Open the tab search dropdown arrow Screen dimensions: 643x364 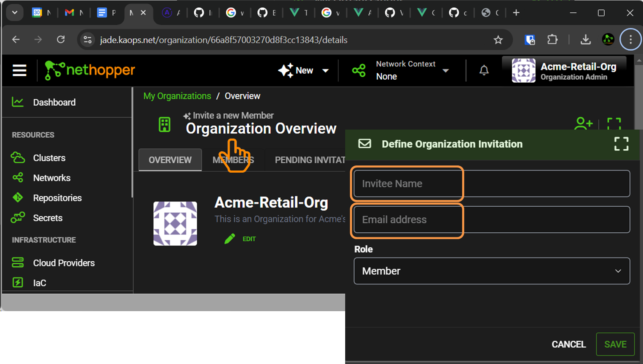tap(15, 12)
